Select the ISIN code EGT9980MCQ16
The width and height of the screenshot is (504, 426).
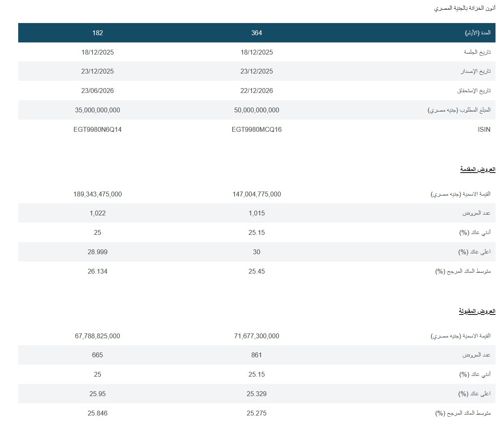[x=256, y=129]
